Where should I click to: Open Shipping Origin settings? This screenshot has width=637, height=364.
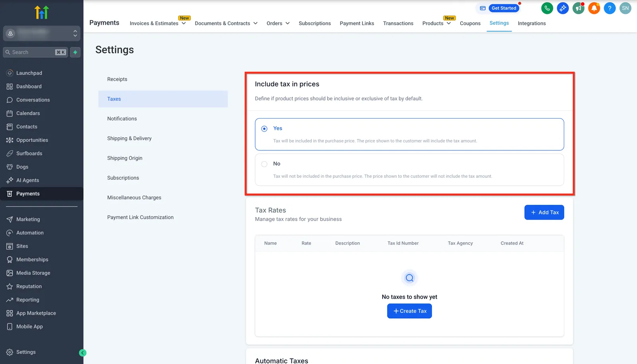(x=163, y=158)
